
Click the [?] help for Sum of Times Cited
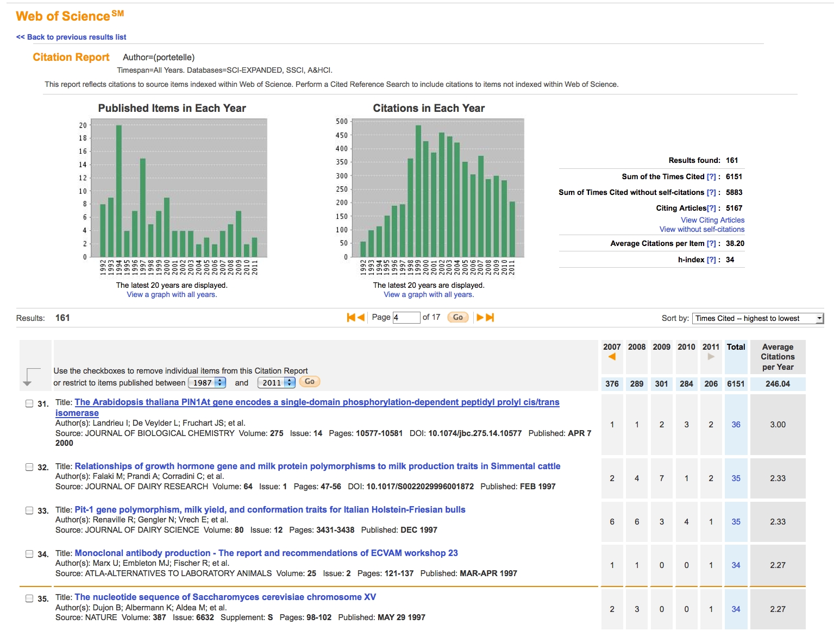(x=711, y=176)
